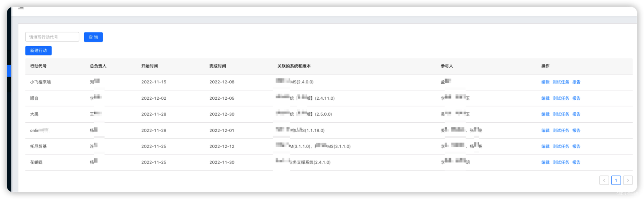Select the 顺自 action name cell
Screen dimensions: 644x199
tap(34, 98)
